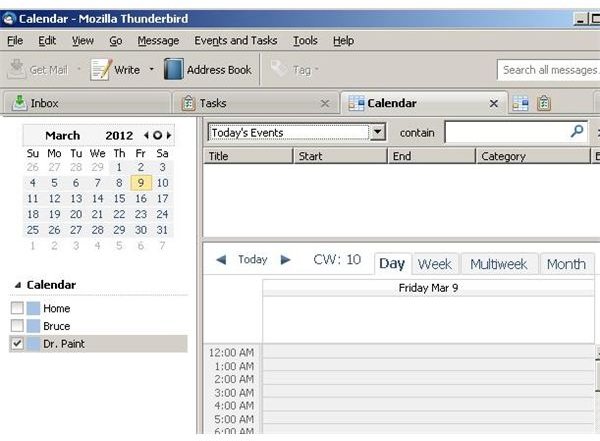Open Tag dropdown arrow
Viewport: 600px width, 441px height.
tap(317, 69)
